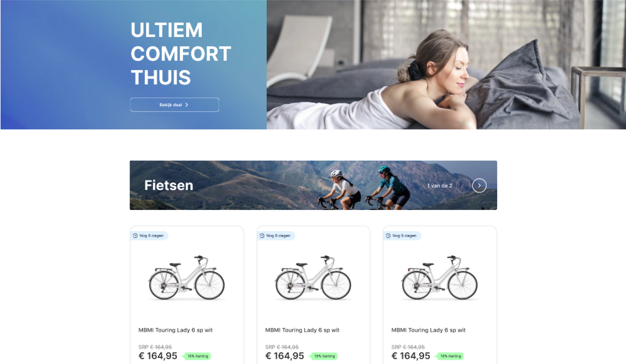626x364 pixels.
Task: Open second MBMI Touring Lady product title
Action: tap(302, 330)
